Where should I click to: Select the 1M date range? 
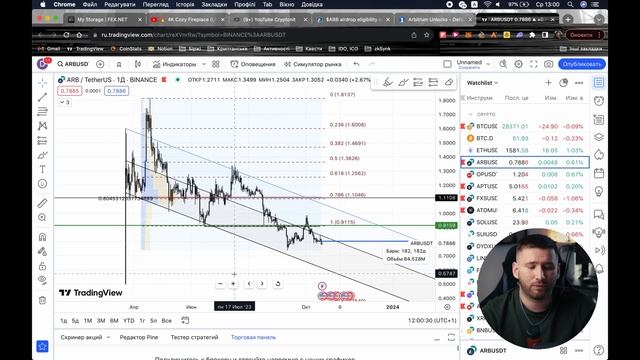point(88,321)
